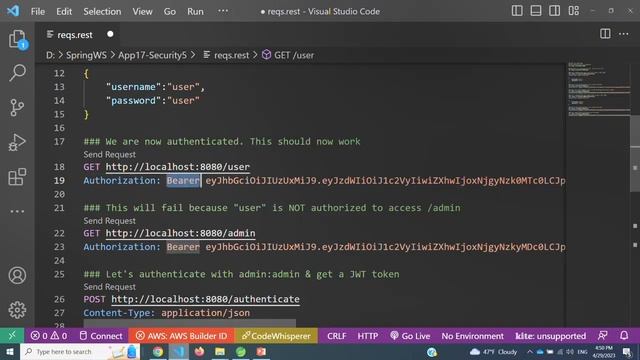Open the File menu
Screen dimensions: 640x360
click(38, 11)
